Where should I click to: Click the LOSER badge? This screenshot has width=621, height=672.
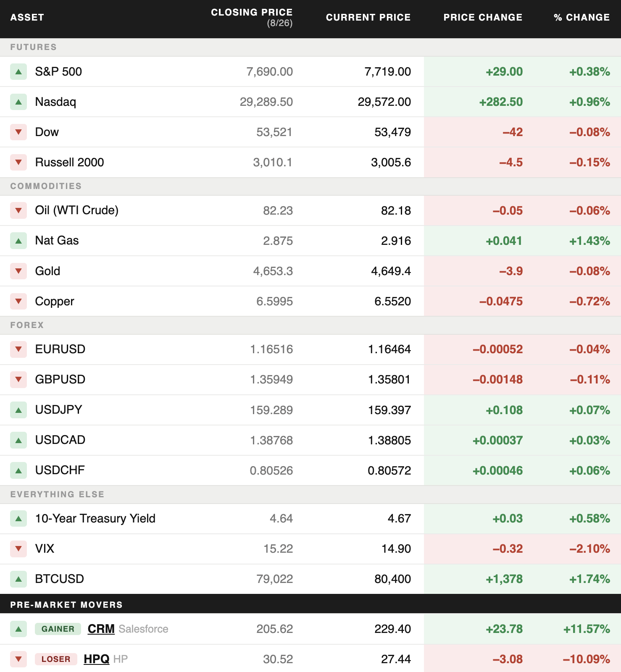[56, 659]
